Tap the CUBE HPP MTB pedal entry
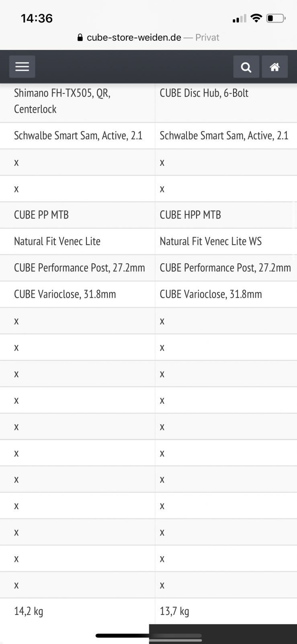 pos(190,215)
